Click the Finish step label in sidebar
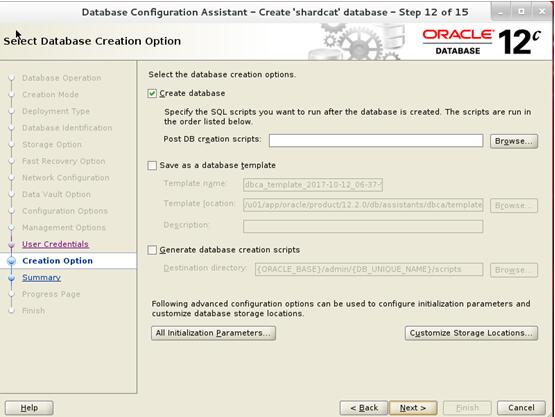Viewport: 555px width, 417px height. (x=34, y=311)
